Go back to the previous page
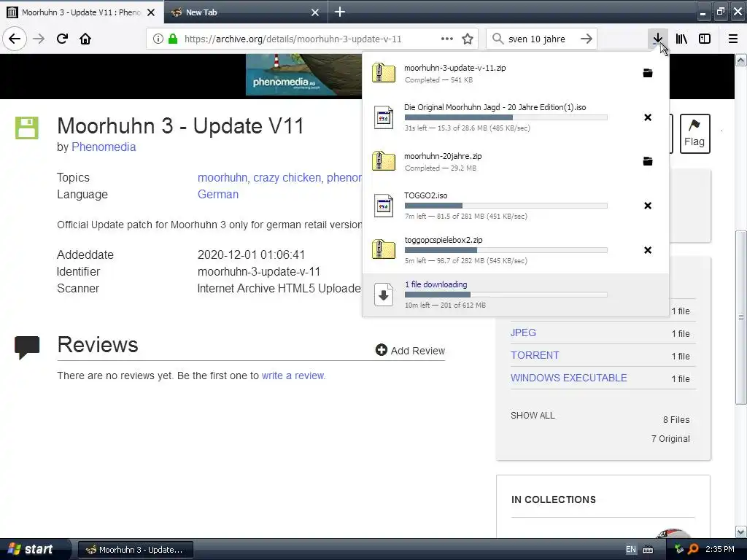Screen dimensions: 747x560 pyautogui.click(x=15, y=39)
